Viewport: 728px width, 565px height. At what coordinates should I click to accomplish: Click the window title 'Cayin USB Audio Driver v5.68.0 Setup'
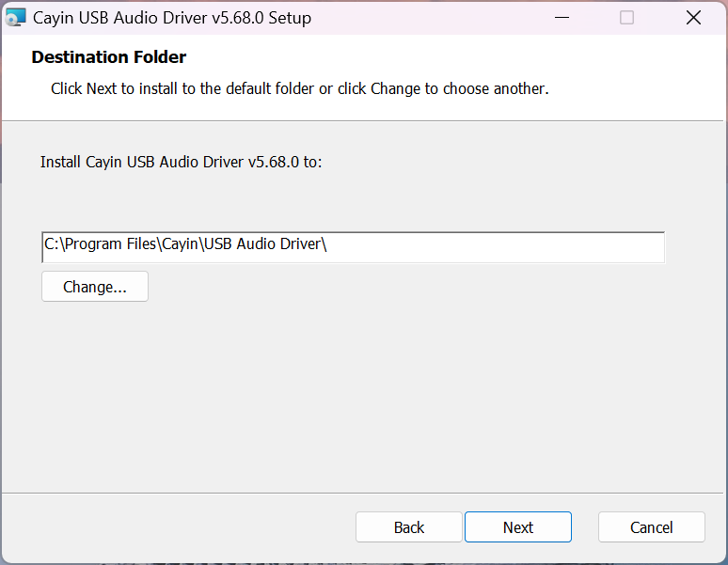[172, 18]
